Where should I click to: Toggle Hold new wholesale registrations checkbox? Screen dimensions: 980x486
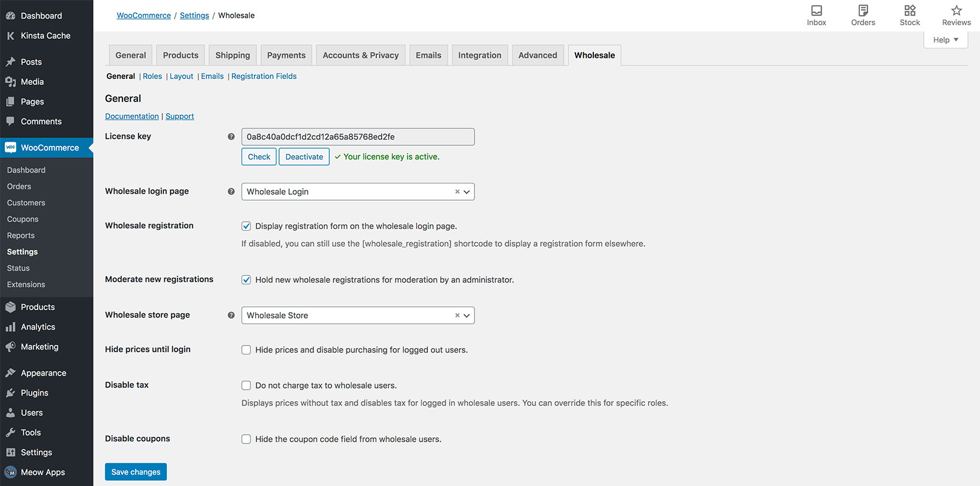(246, 280)
